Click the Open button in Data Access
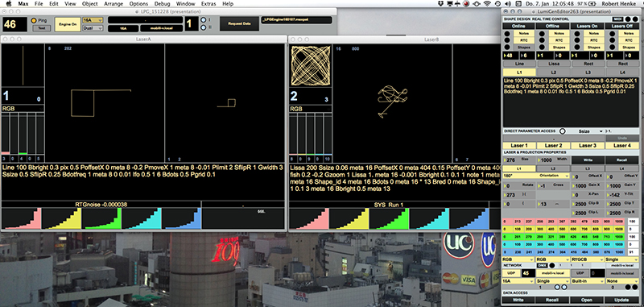Screen dimensions: 644x307 click(x=588, y=300)
